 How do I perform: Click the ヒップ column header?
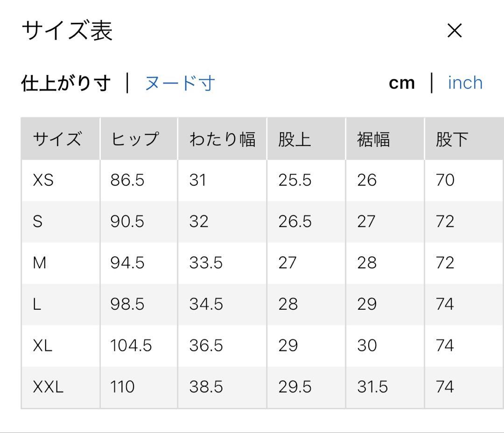click(135, 139)
